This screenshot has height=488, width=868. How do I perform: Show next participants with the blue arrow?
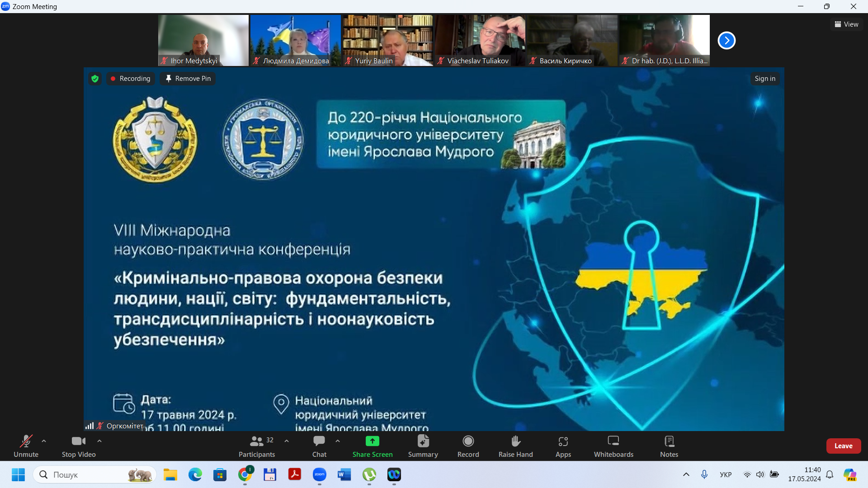point(726,40)
